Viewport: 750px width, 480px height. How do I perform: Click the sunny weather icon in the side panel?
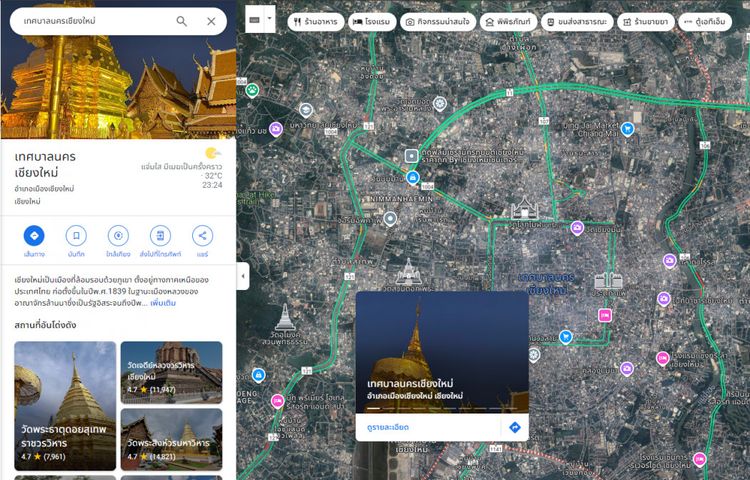213,153
